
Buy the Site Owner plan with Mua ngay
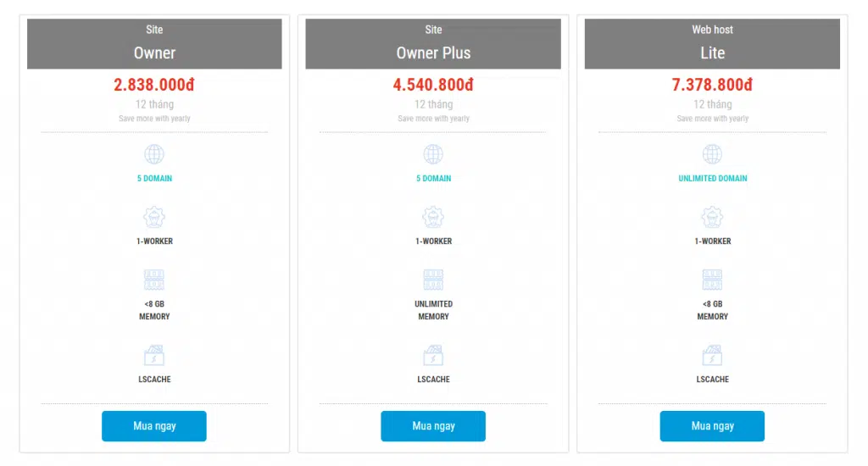(x=154, y=425)
